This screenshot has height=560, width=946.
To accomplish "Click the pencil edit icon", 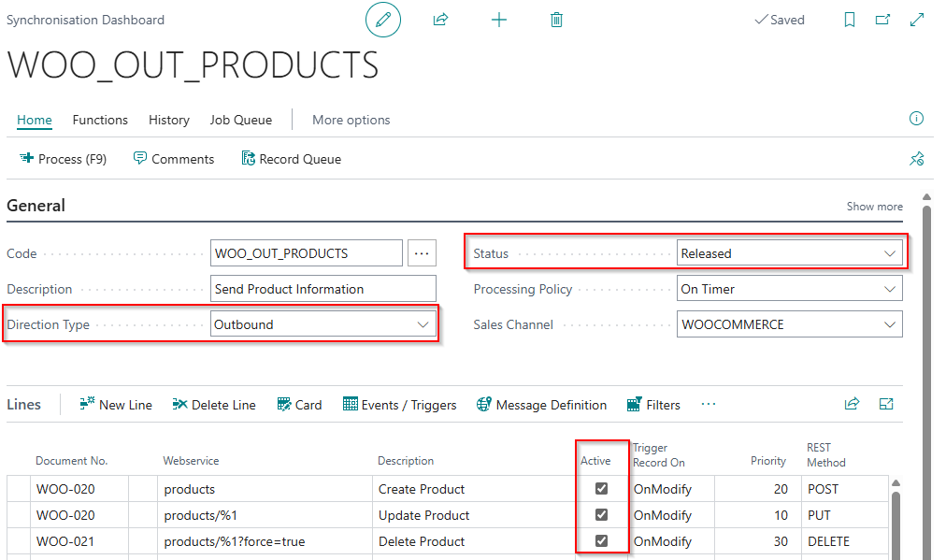I will 382,20.
